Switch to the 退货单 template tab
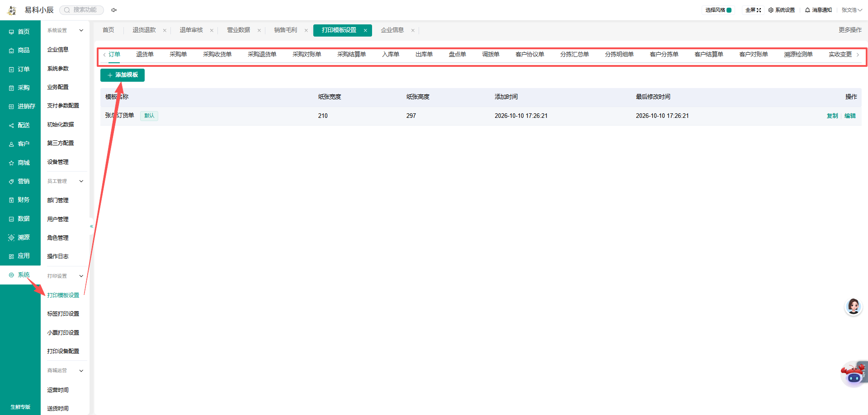868x415 pixels. tap(145, 55)
